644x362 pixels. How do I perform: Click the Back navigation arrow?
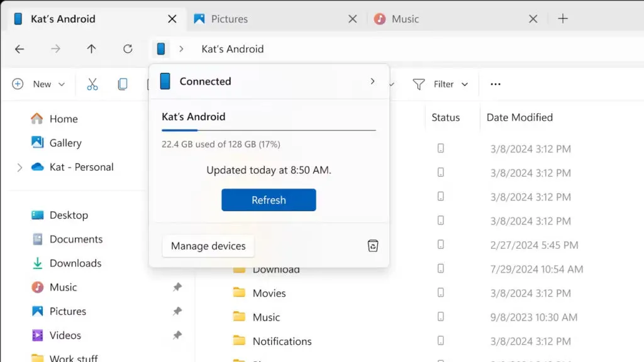pyautogui.click(x=19, y=48)
